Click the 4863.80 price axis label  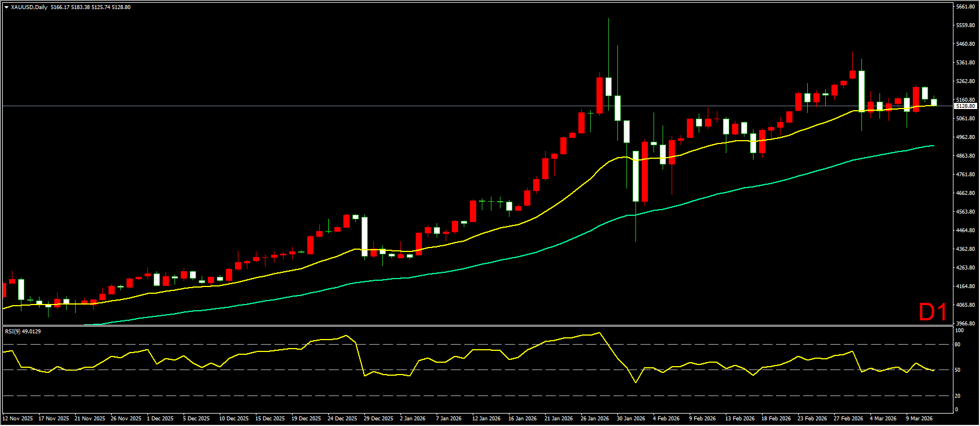coord(965,156)
